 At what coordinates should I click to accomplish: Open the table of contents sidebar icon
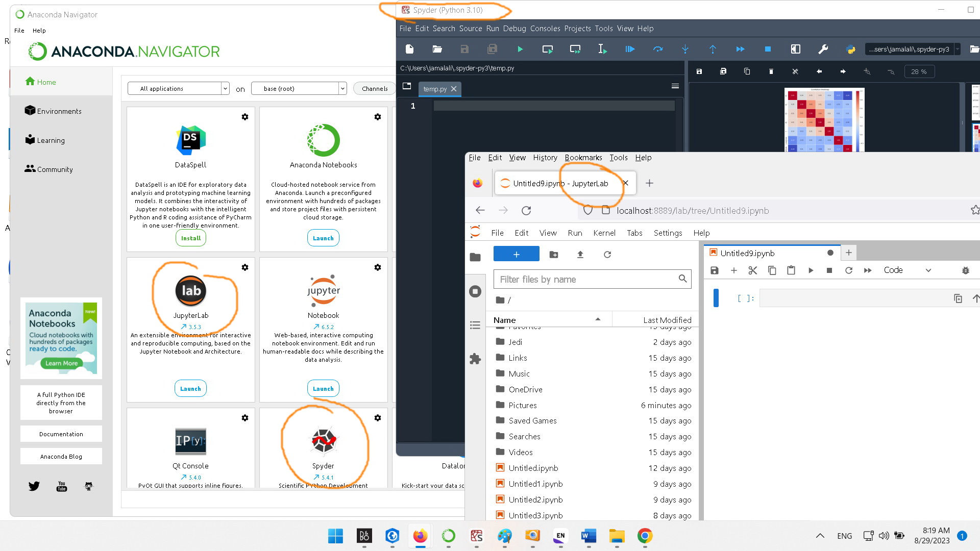click(x=475, y=325)
